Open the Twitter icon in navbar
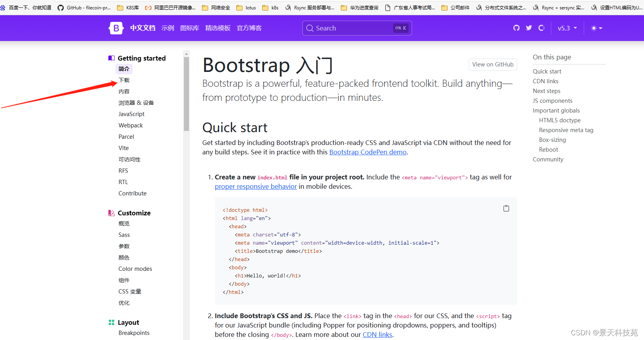The image size is (644, 340). point(529,28)
